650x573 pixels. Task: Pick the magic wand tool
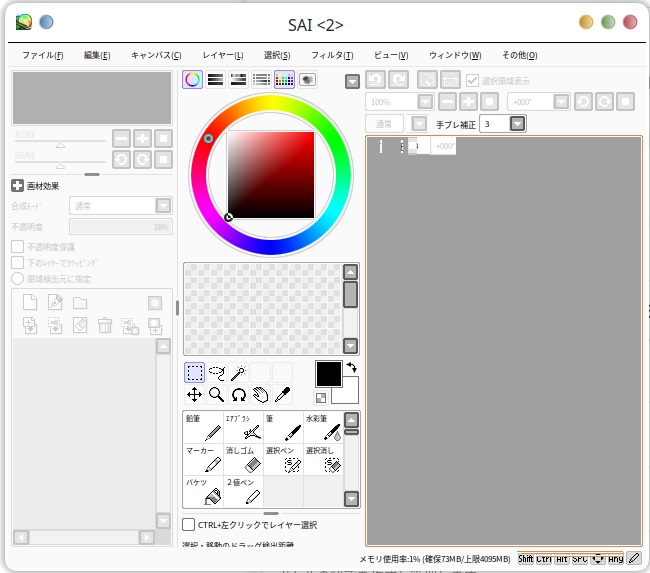coord(239,373)
